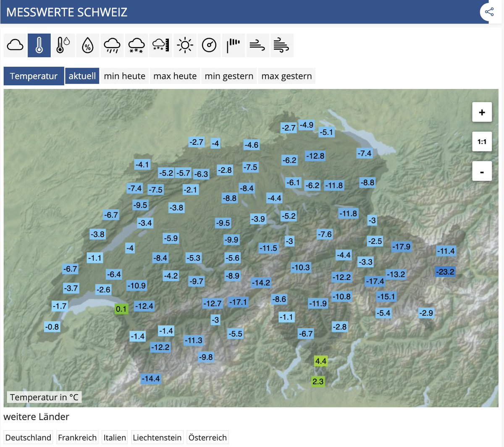This screenshot has height=447, width=504.
Task: Select the dew point thermometer-with-drop icon
Action: point(63,45)
